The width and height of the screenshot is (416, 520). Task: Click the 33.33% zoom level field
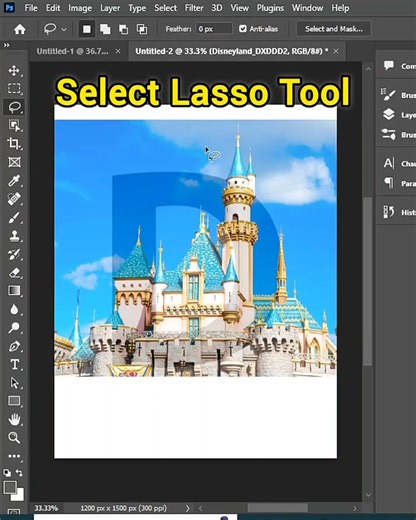(x=46, y=508)
